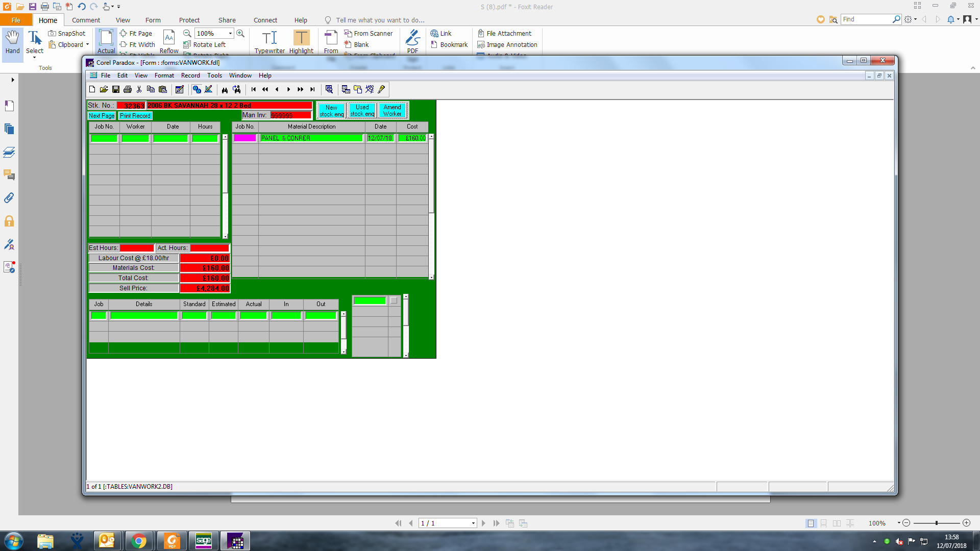980x551 pixels.
Task: Open the Bookmarks side panel
Action: (x=9, y=106)
